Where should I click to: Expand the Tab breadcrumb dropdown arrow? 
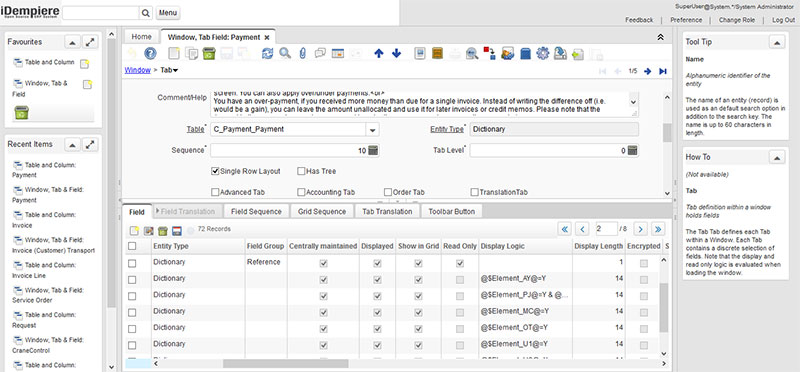coord(176,70)
